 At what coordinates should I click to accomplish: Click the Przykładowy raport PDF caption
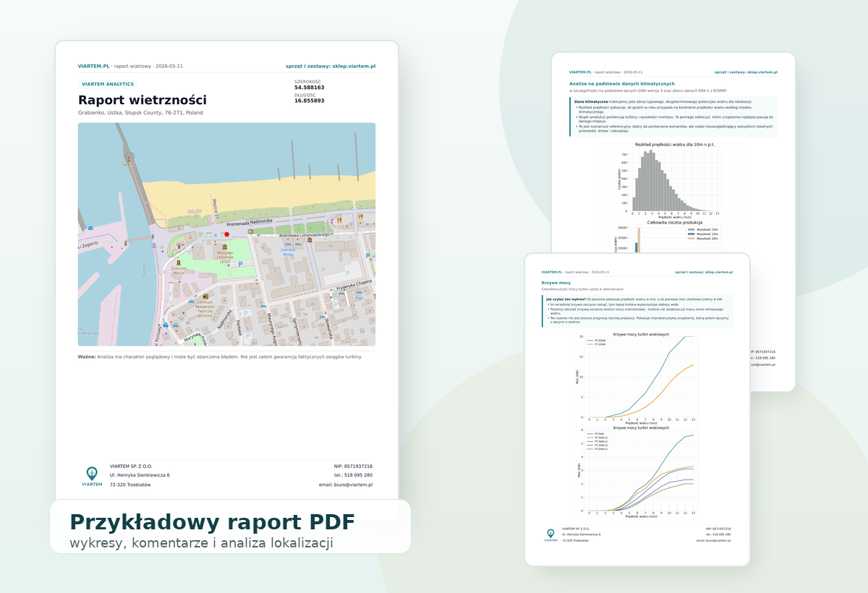pyautogui.click(x=212, y=522)
